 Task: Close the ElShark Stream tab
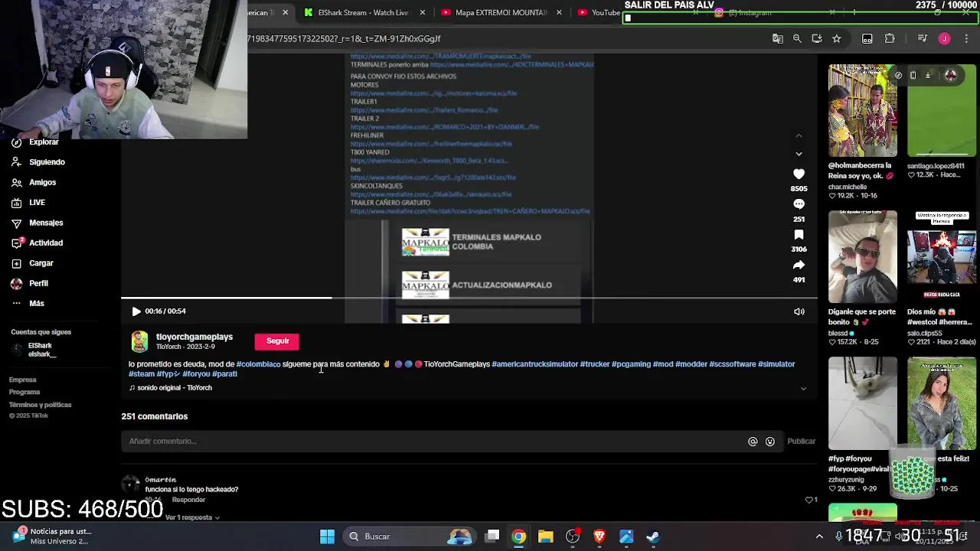(x=421, y=12)
